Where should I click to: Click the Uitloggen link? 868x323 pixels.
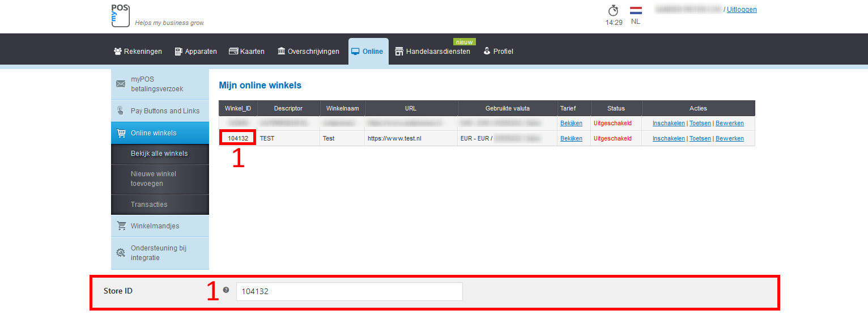pos(742,10)
